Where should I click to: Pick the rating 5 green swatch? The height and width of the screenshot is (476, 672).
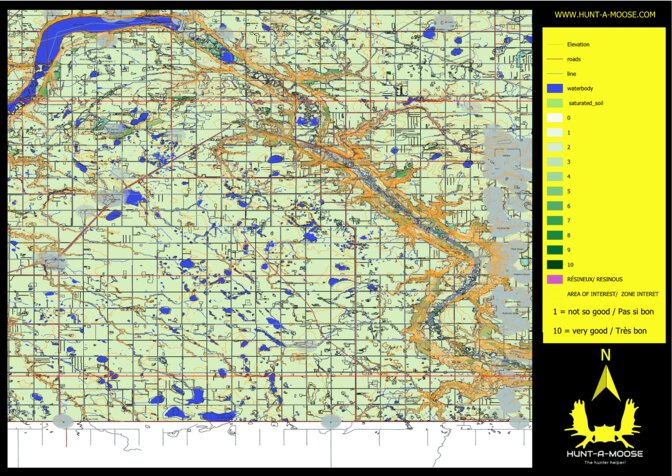tap(553, 190)
